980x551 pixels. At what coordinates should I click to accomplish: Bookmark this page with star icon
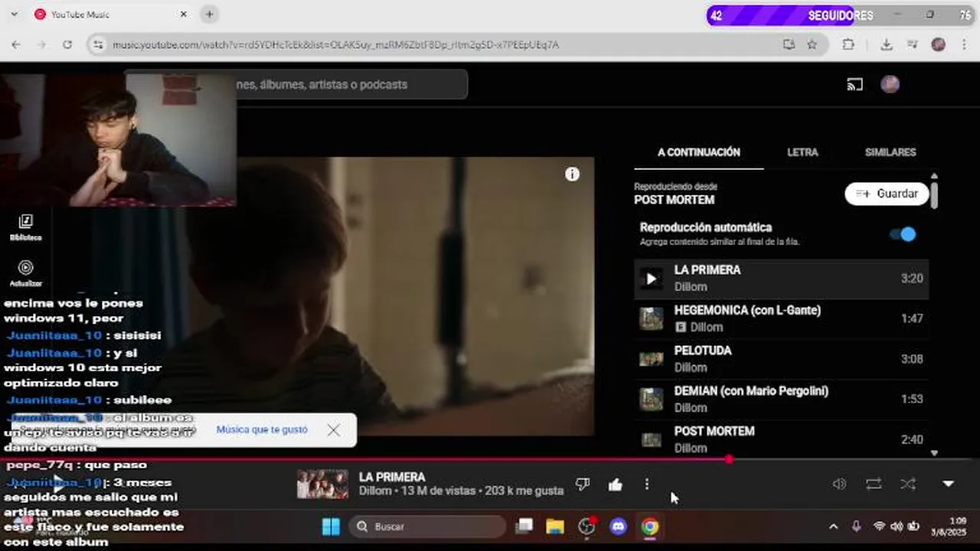coord(812,45)
